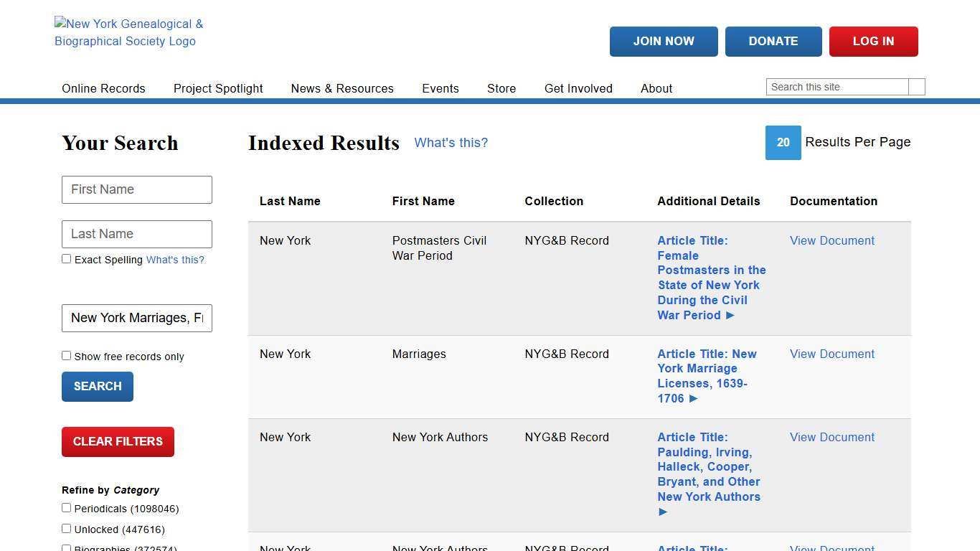Check the Periodicals category filter
Image resolution: width=980 pixels, height=551 pixels.
[x=66, y=507]
